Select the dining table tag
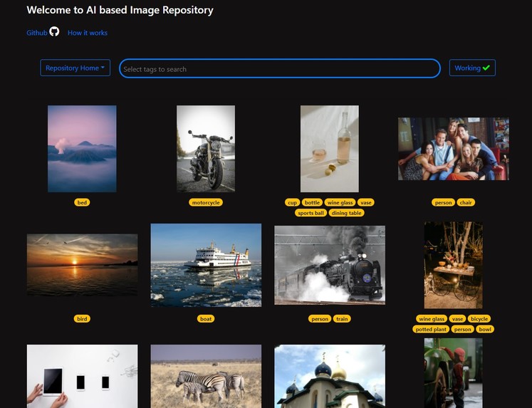The height and width of the screenshot is (408, 532). click(x=346, y=213)
